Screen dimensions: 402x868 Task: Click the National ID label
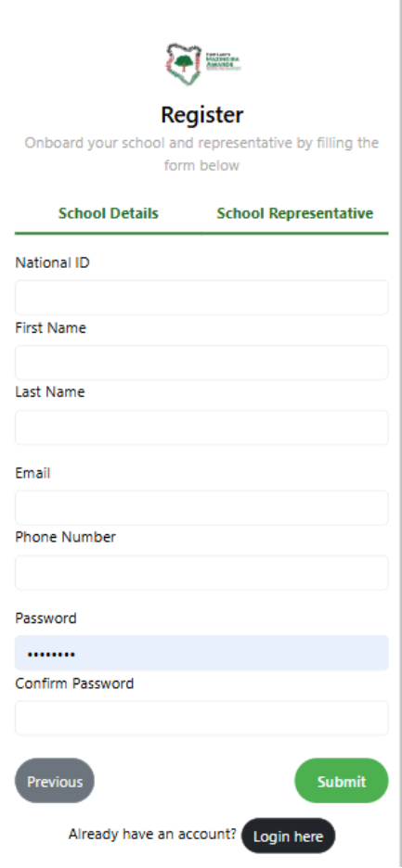(52, 262)
